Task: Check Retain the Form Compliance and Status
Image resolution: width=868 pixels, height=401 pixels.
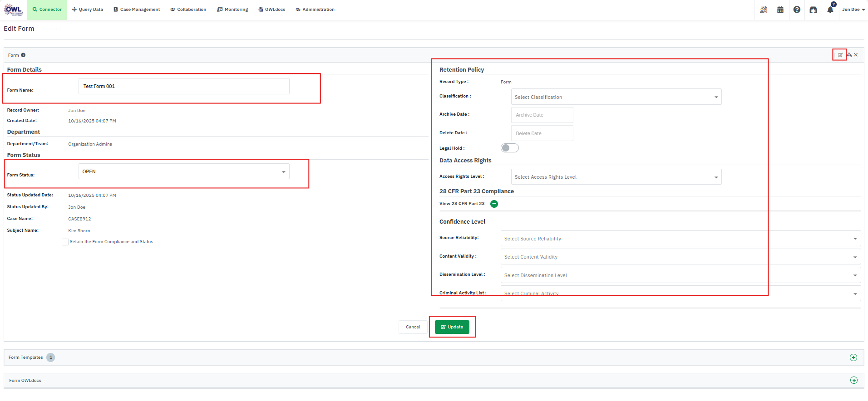Action: [65, 242]
